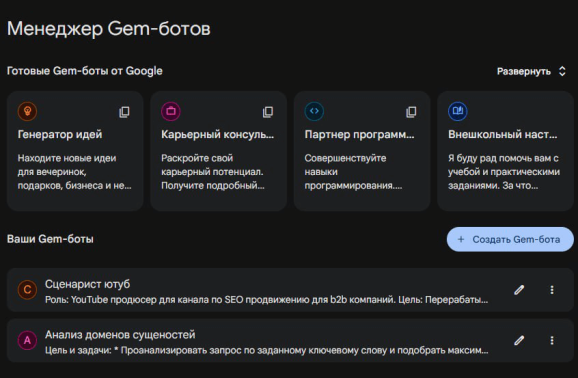The image size is (578, 378).
Task: Open more options for Сценарист ютуб
Action: pos(552,290)
